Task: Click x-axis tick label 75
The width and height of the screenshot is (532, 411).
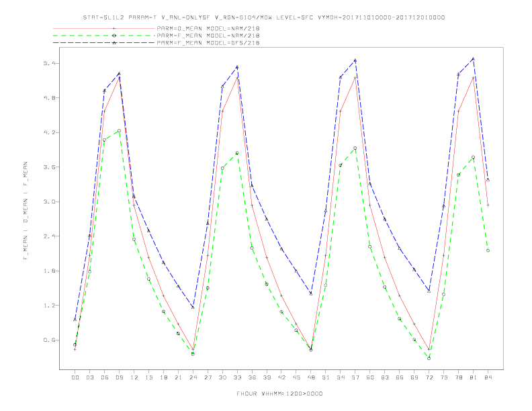Action: [x=444, y=377]
